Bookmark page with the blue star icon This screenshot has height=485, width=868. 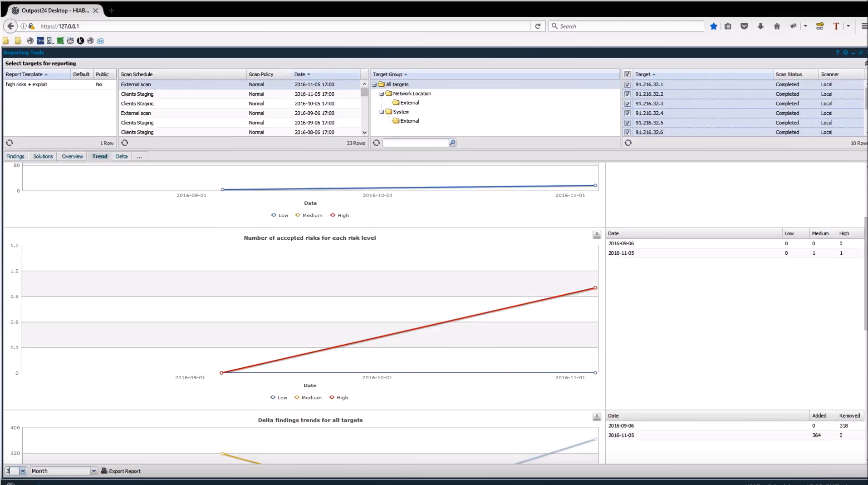coord(714,26)
